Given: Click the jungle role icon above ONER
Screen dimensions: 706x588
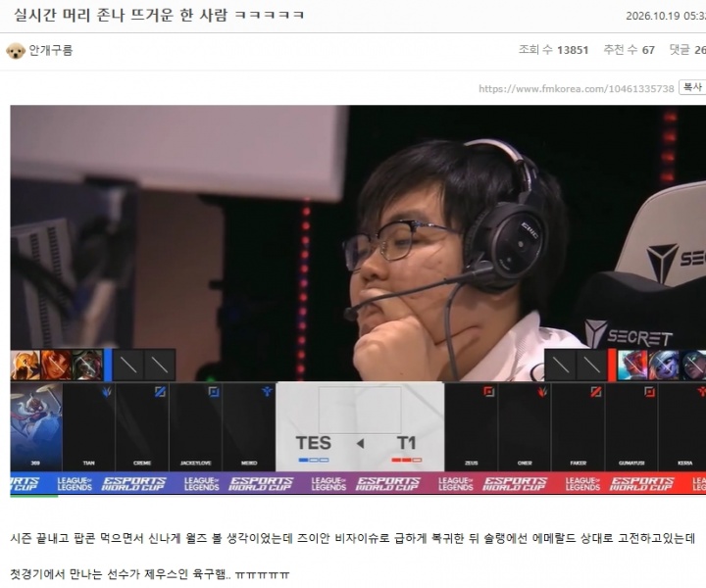Looking at the screenshot, I should pos(542,392).
